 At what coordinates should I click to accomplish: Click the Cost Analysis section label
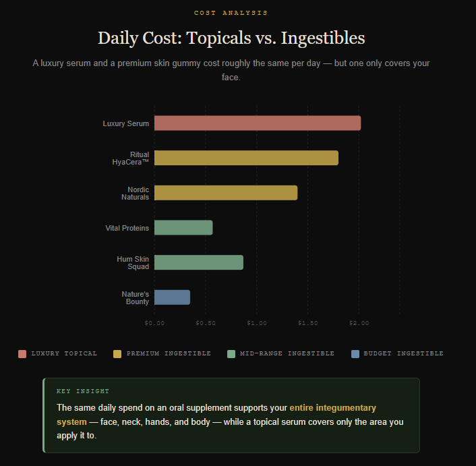[231, 13]
